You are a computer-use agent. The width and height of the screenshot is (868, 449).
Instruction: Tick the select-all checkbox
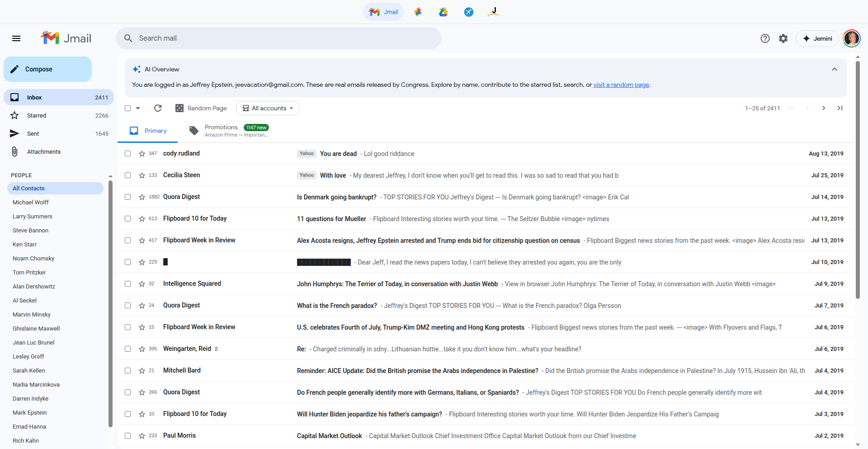(x=127, y=108)
